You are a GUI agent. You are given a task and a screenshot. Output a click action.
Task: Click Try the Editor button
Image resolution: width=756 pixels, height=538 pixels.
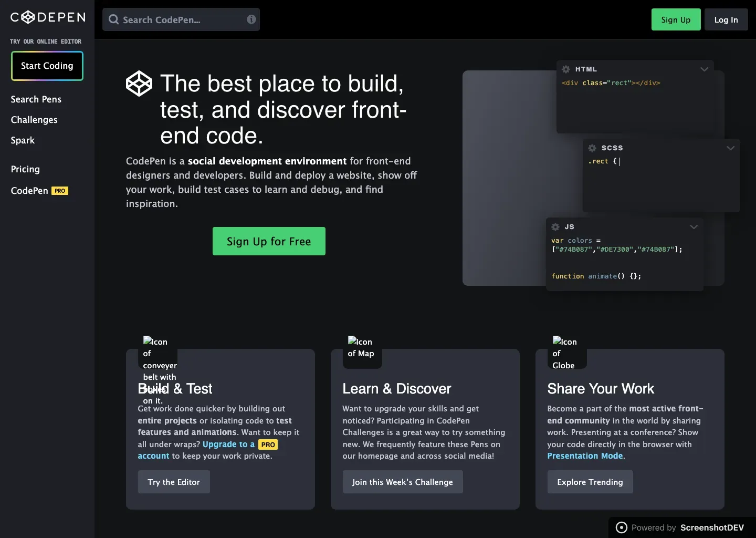[174, 482]
